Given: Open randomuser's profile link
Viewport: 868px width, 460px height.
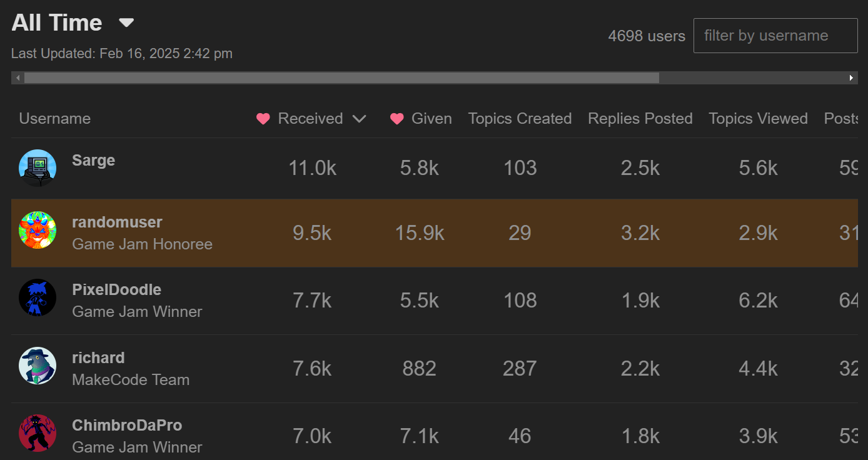Looking at the screenshot, I should click(x=117, y=222).
